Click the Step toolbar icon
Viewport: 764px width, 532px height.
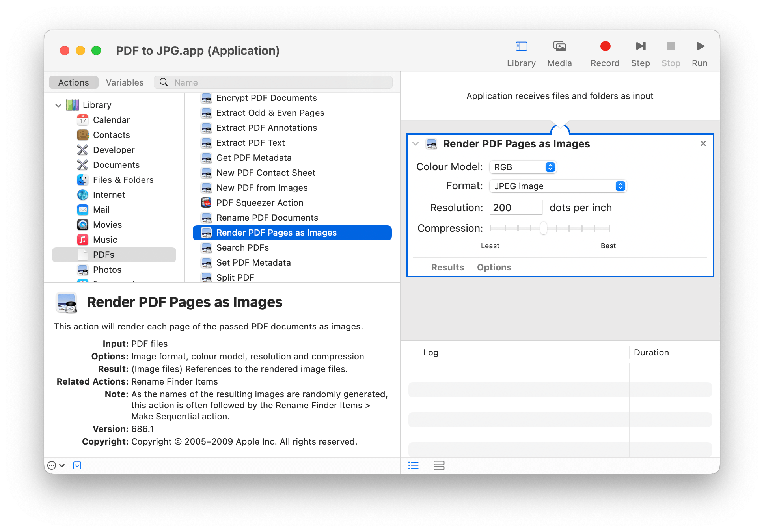641,47
